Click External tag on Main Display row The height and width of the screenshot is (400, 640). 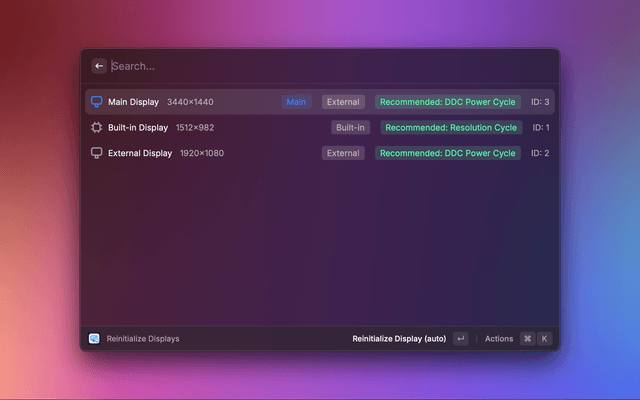tap(343, 102)
